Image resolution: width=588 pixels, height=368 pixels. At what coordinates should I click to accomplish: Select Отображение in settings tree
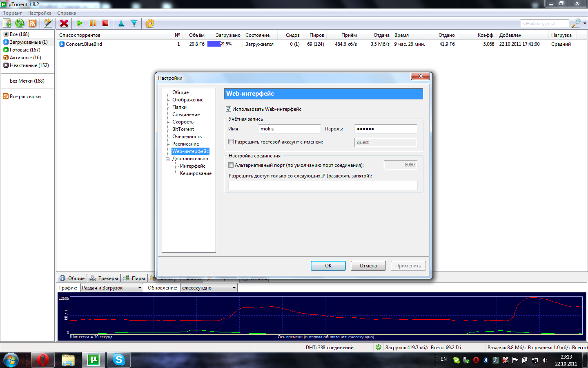click(188, 100)
